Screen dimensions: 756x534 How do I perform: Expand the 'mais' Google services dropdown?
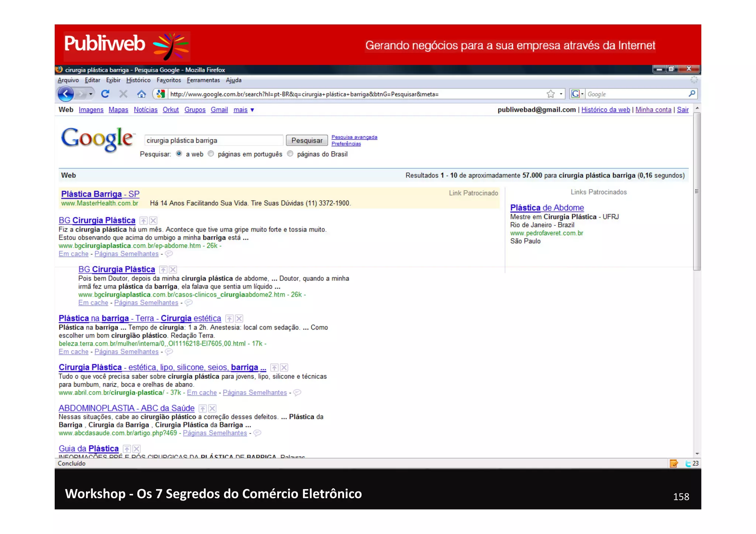[x=244, y=110]
